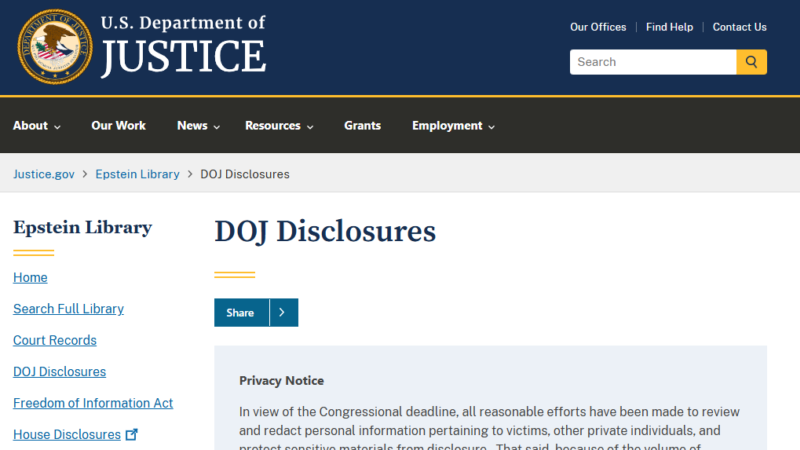Open Epstein Library breadcrumb link

[x=137, y=174]
